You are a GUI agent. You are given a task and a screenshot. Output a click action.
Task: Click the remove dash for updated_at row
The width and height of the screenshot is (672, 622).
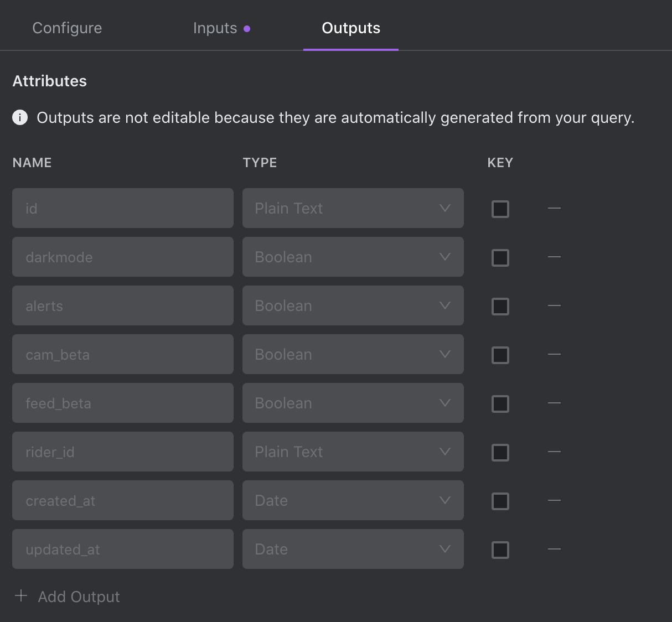pyautogui.click(x=554, y=549)
